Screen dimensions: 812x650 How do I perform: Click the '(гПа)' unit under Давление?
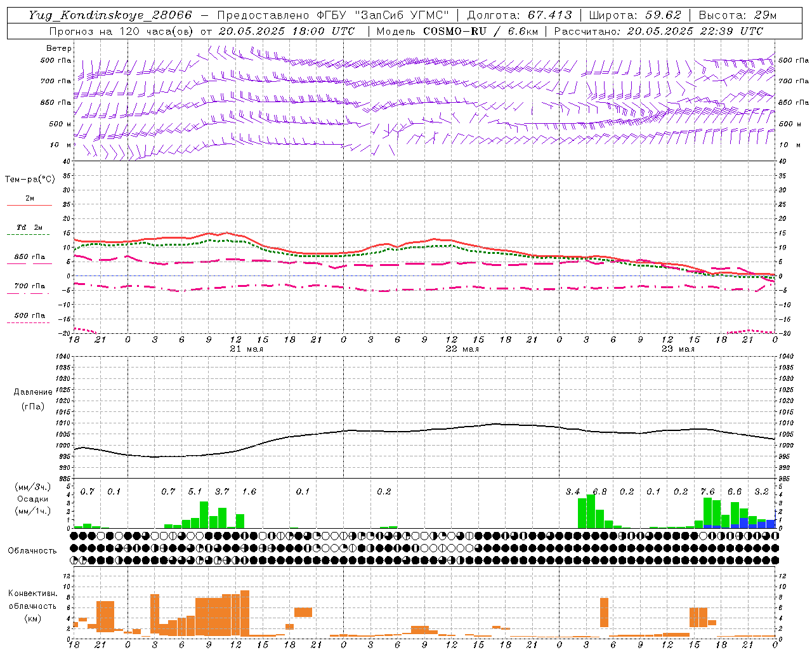33,406
